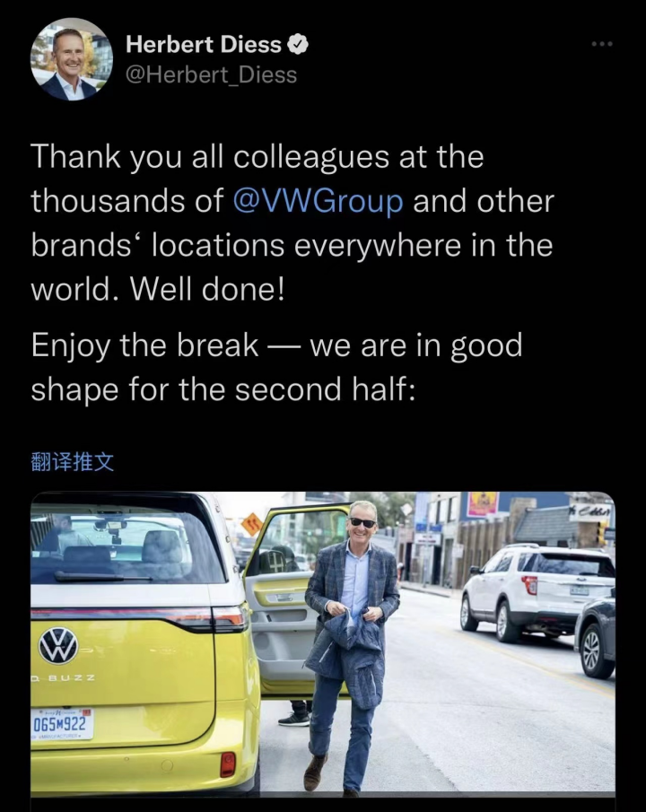Click the 065M922 license plate in photo
Image resolution: width=646 pixels, height=812 pixels.
62,724
